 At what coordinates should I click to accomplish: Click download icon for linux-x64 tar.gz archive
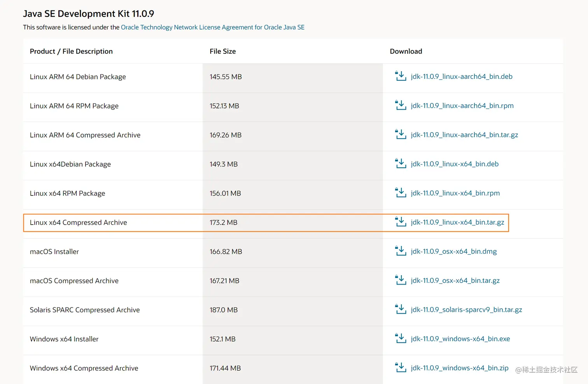tap(401, 222)
